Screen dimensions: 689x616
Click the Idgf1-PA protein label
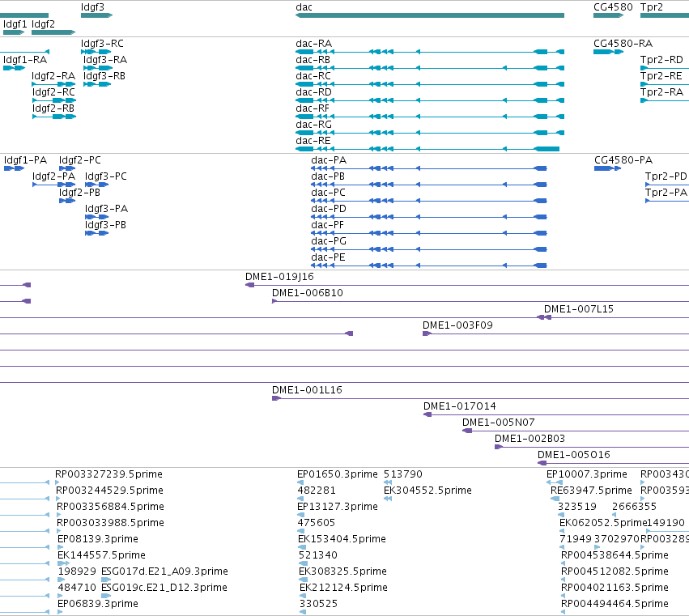pyautogui.click(x=25, y=160)
